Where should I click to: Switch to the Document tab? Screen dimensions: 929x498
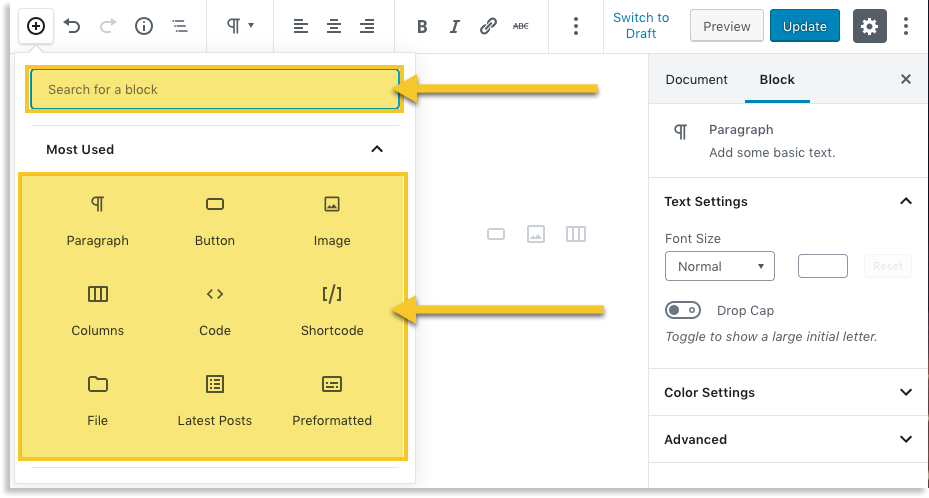[x=696, y=79]
